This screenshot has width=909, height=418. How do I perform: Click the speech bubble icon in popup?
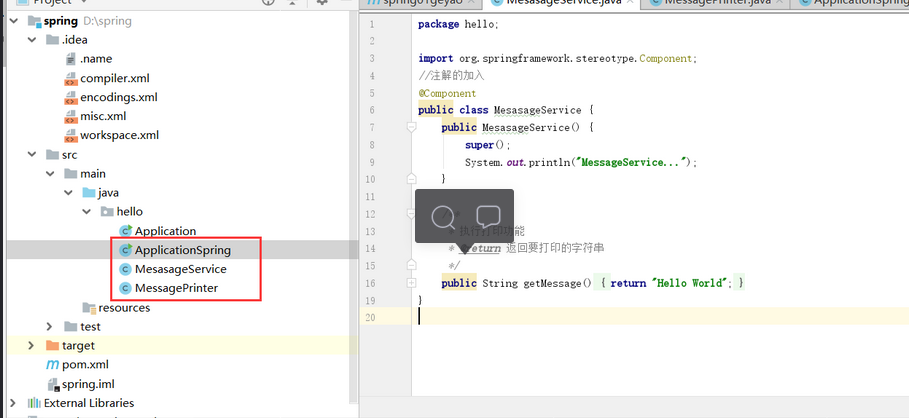[x=488, y=216]
